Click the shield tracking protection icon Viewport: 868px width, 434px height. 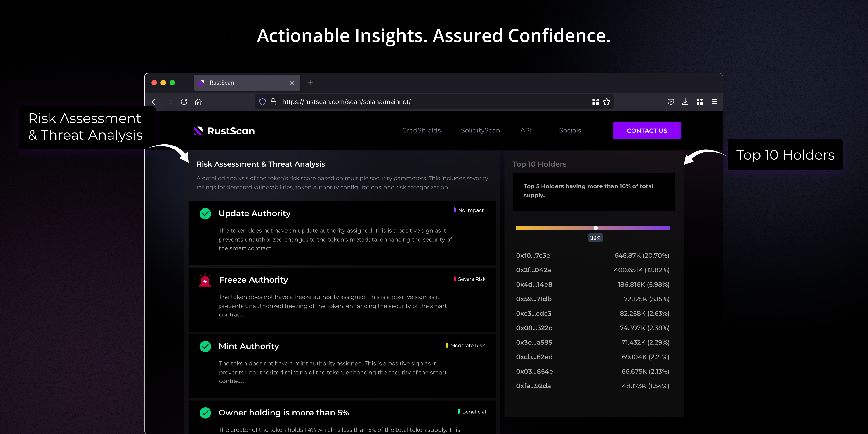[262, 102]
